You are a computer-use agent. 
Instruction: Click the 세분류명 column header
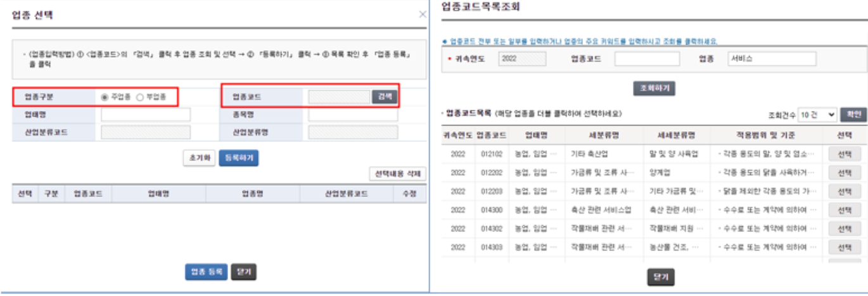pos(602,135)
